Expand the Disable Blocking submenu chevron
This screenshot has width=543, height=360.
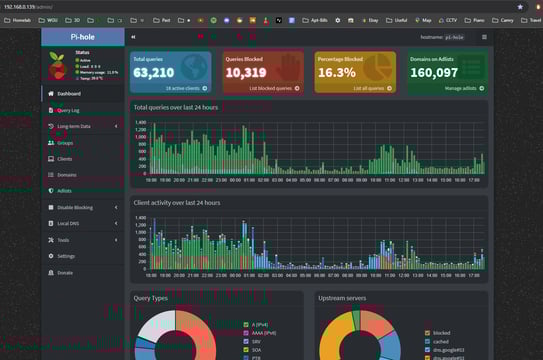tap(116, 207)
